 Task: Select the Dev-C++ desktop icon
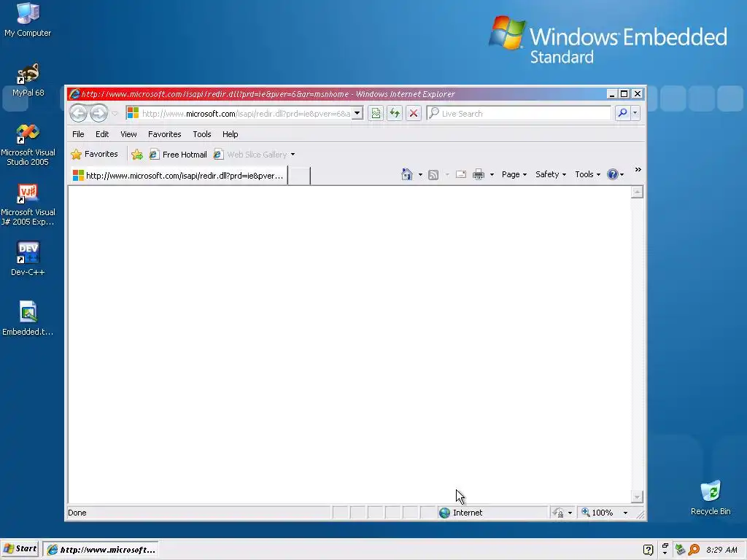coord(28,259)
